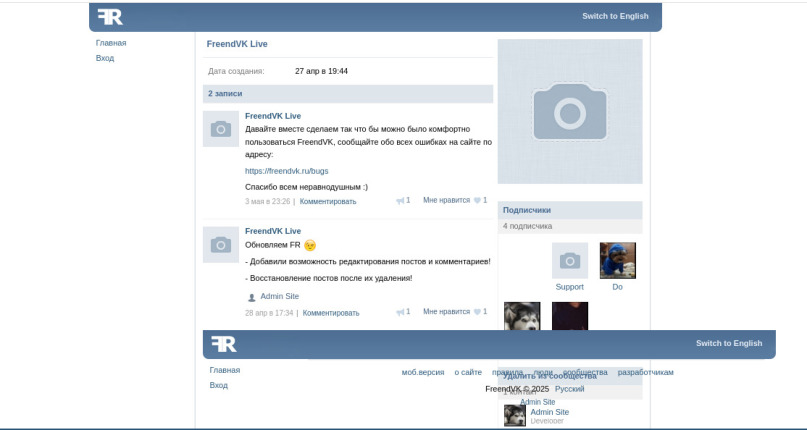Click the FR logo in the top header

tap(110, 17)
